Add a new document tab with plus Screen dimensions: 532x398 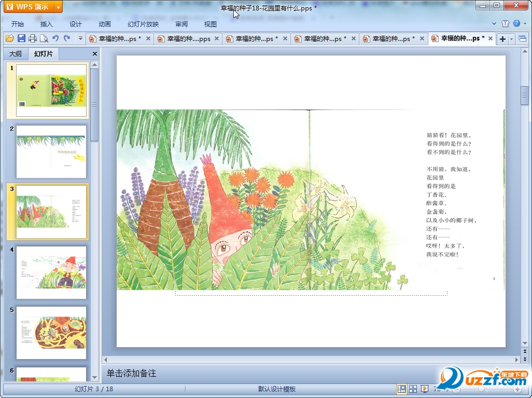(502, 39)
